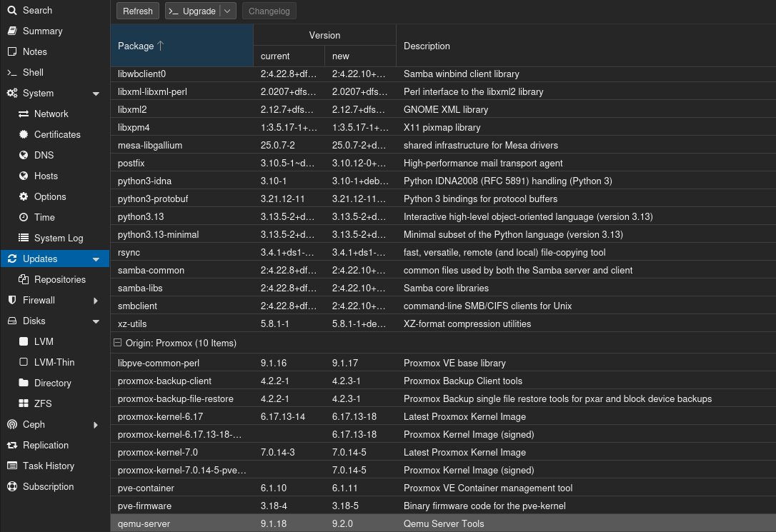Image resolution: width=776 pixels, height=532 pixels.
Task: Select the xz-utils package row
Action: coord(443,323)
